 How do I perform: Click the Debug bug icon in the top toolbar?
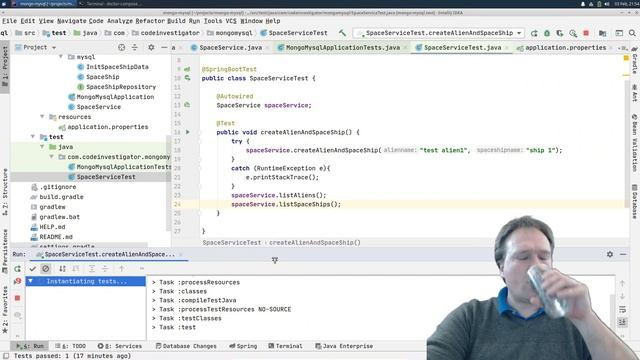point(547,33)
